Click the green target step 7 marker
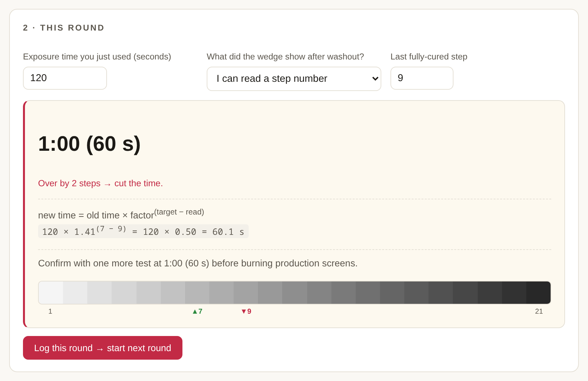Viewport: 588px width, 381px height. (197, 311)
